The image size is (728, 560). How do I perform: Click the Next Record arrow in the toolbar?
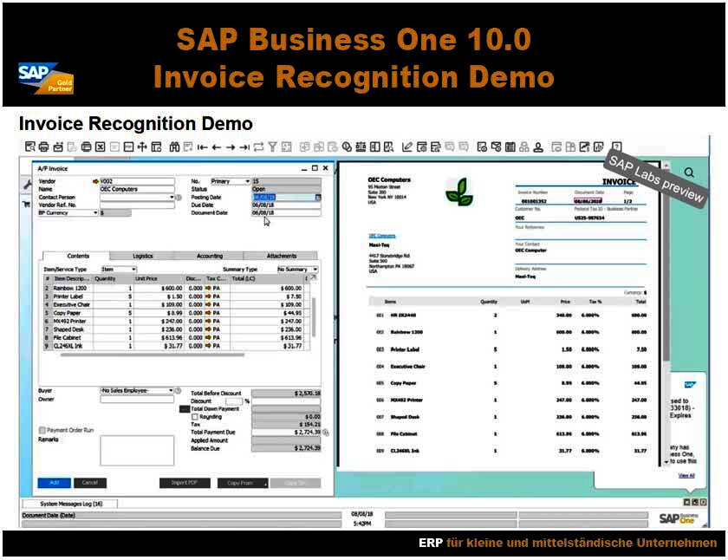[230, 146]
